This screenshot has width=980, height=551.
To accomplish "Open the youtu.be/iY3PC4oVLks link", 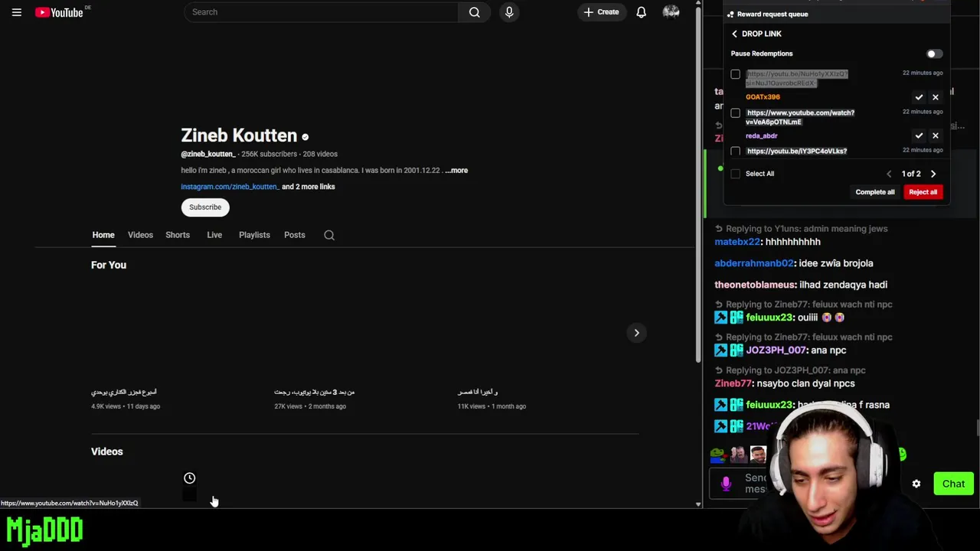I will [796, 152].
